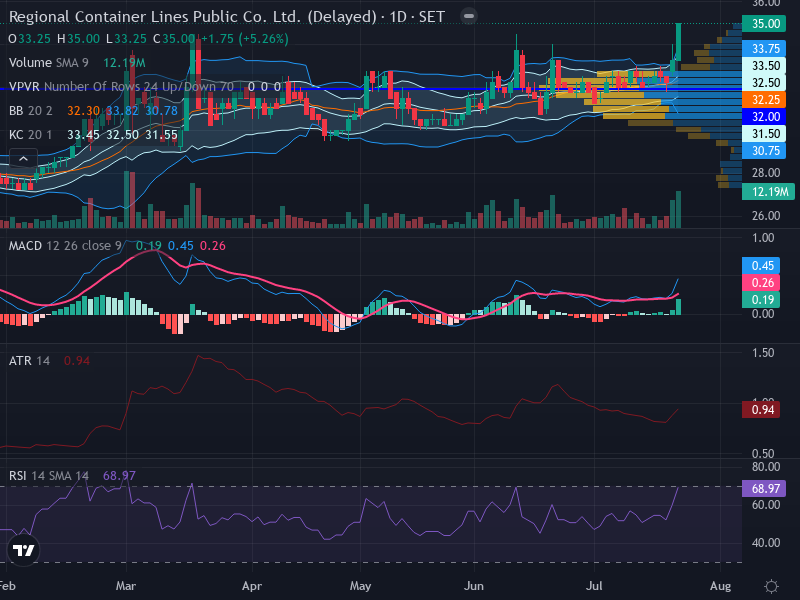
Task: Click the TradingView logo icon
Action: [x=23, y=550]
